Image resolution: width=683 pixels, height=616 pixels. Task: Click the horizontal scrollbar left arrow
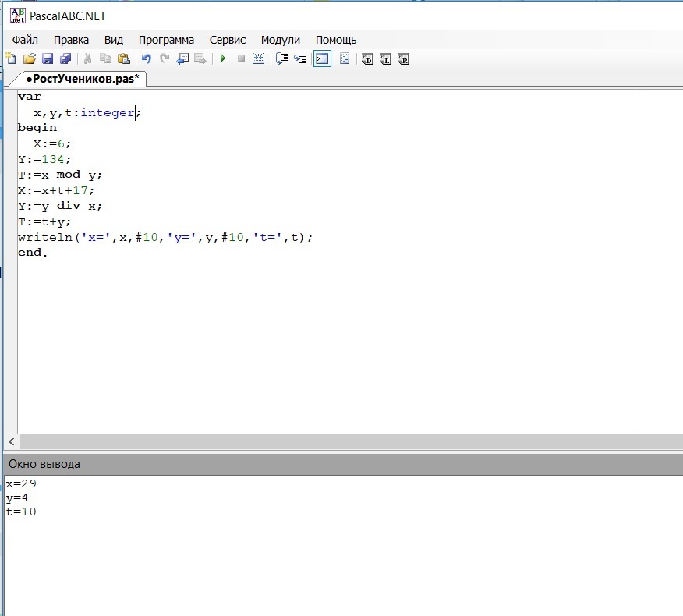[x=11, y=441]
